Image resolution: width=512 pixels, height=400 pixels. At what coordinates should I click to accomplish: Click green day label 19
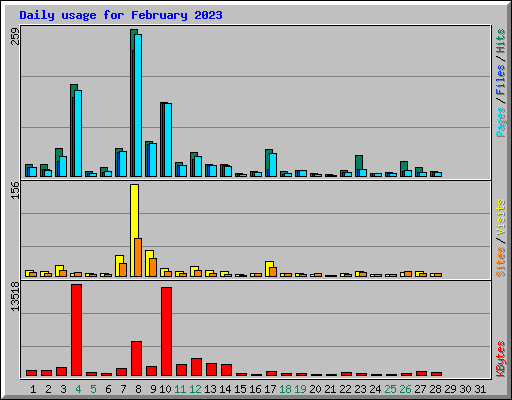coord(300,389)
